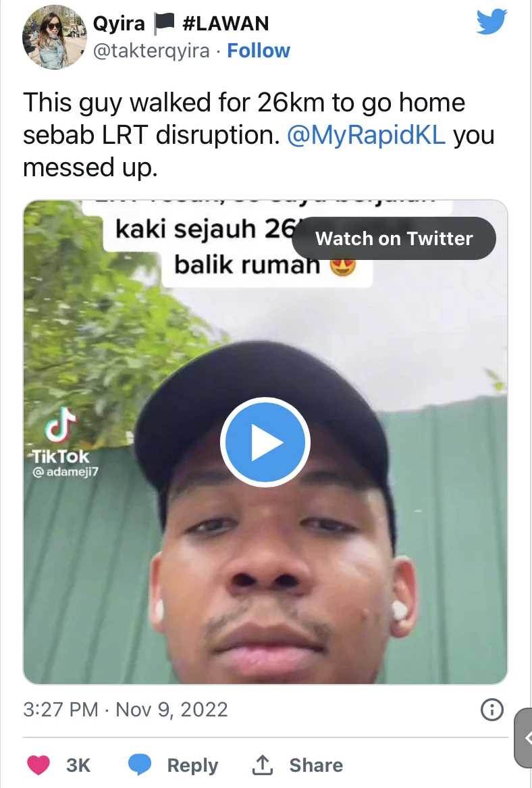The image size is (532, 788).
Task: Click the @takterqyira handle
Action: tap(151, 51)
